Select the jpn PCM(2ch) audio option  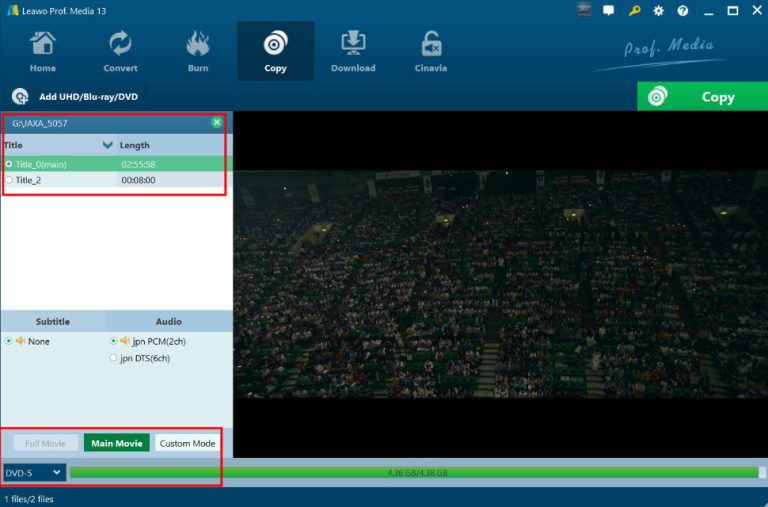click(x=113, y=341)
